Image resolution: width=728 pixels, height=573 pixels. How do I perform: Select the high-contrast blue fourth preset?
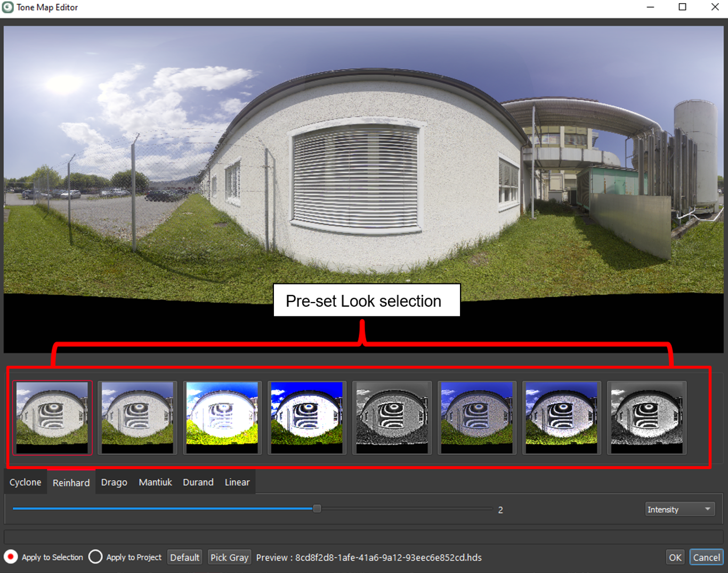[307, 418]
